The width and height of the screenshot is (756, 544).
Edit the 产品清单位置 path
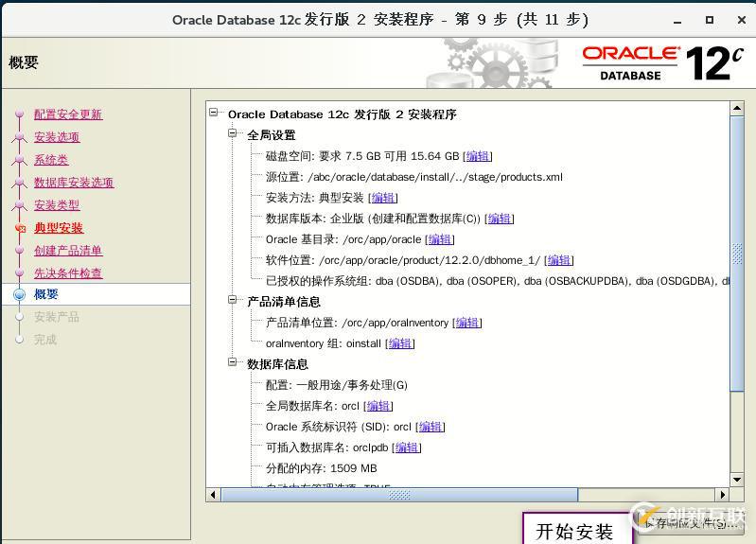click(x=467, y=323)
